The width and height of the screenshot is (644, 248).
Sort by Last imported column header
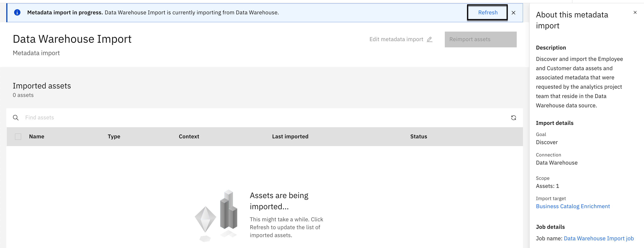(290, 137)
